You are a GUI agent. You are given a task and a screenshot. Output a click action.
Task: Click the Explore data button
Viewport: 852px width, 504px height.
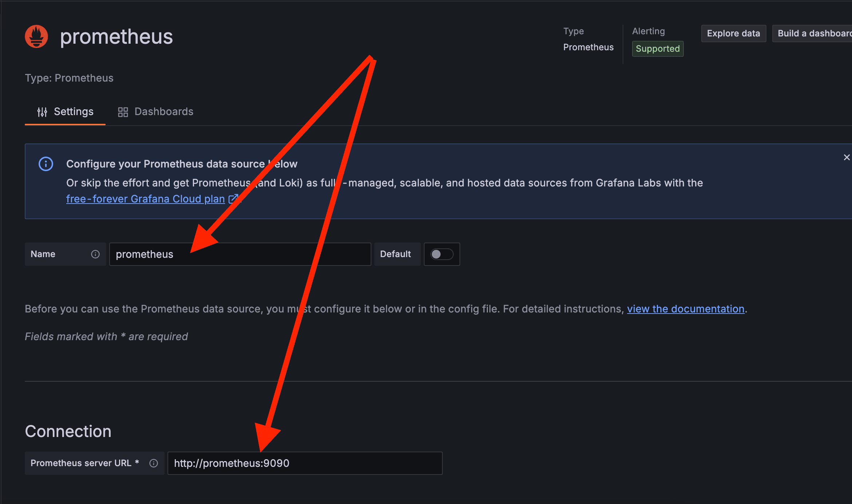pos(733,34)
